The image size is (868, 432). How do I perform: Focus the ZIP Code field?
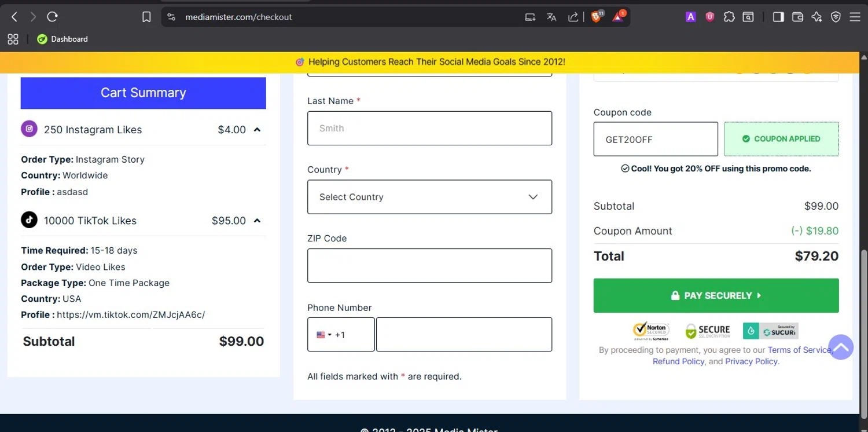[x=429, y=266]
